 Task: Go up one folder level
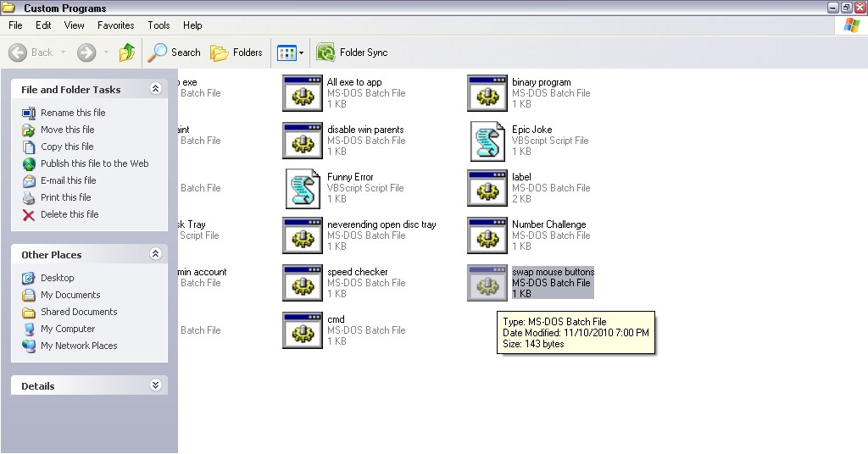(x=127, y=53)
